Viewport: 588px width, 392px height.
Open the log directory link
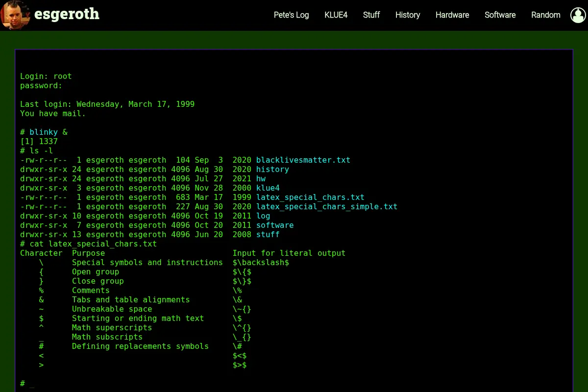[x=263, y=216]
